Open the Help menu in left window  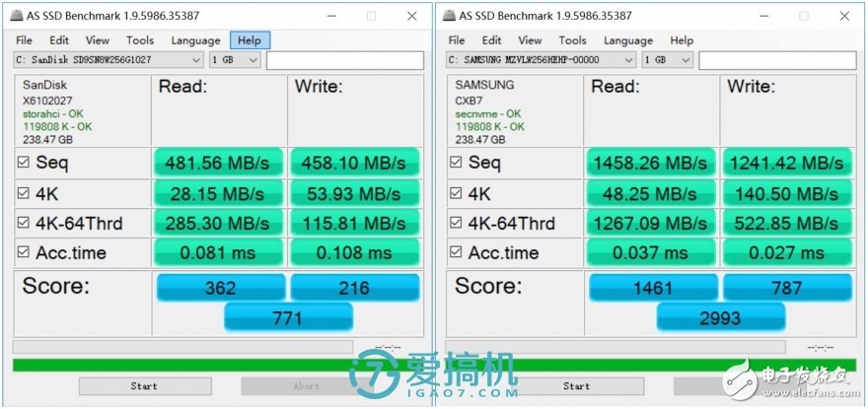(250, 40)
